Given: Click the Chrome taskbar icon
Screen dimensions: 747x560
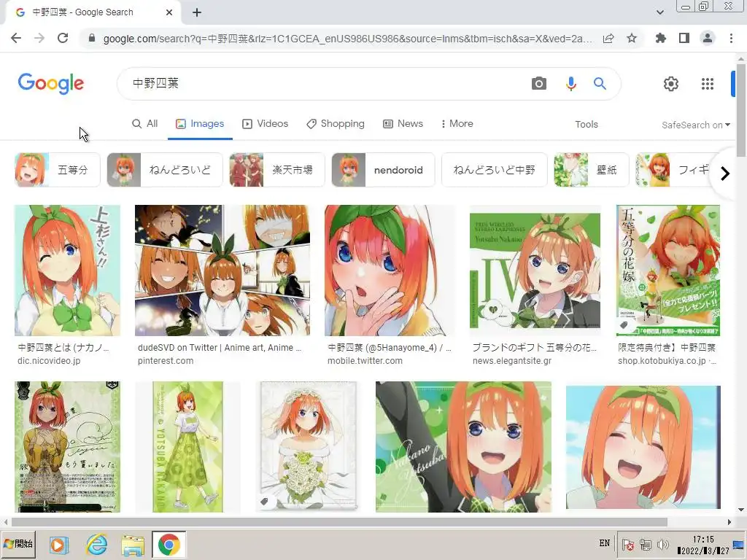Looking at the screenshot, I should [169, 545].
